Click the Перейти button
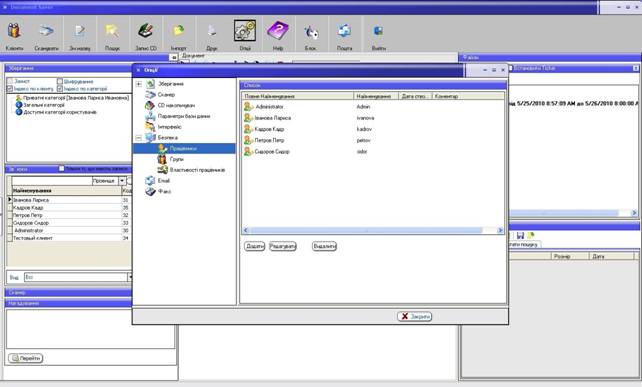Viewport: 642px width, 387px height. pos(25,358)
